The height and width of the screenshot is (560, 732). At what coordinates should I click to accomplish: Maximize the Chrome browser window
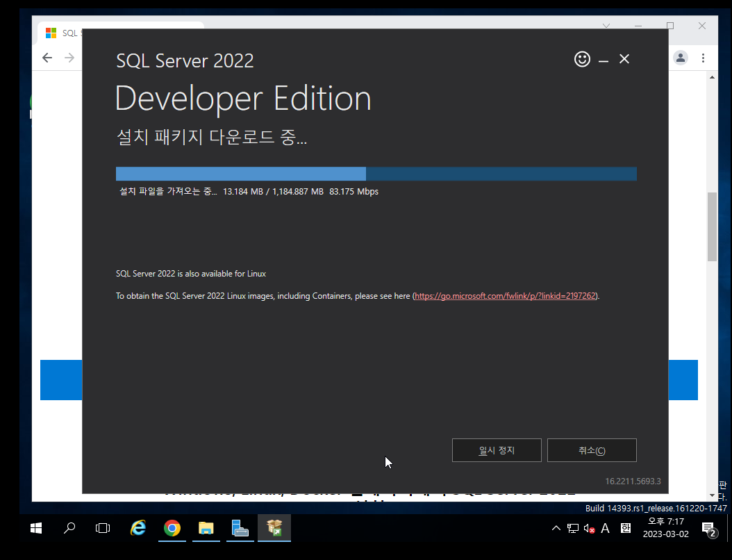click(x=670, y=26)
